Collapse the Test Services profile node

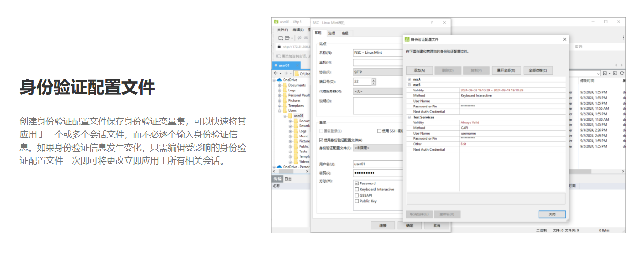(409, 117)
